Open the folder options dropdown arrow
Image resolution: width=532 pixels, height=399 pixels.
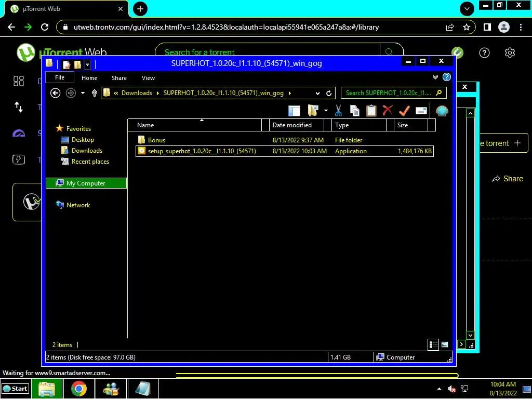326,111
